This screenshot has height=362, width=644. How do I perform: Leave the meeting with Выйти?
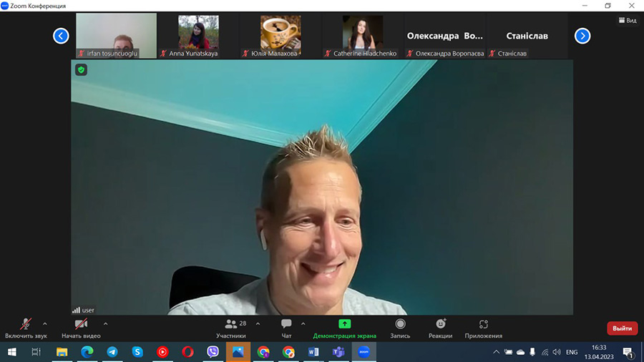tap(623, 328)
